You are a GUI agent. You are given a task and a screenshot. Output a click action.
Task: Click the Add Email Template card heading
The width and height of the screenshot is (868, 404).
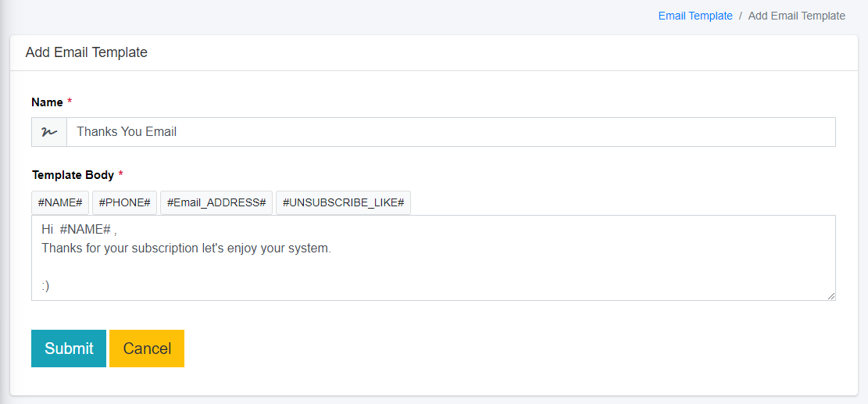[x=87, y=52]
